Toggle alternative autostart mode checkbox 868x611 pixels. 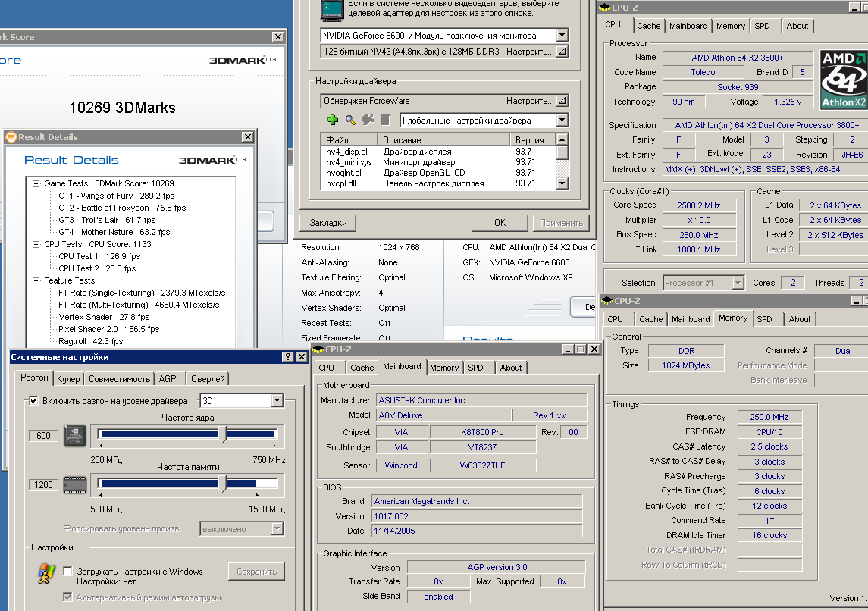click(68, 597)
